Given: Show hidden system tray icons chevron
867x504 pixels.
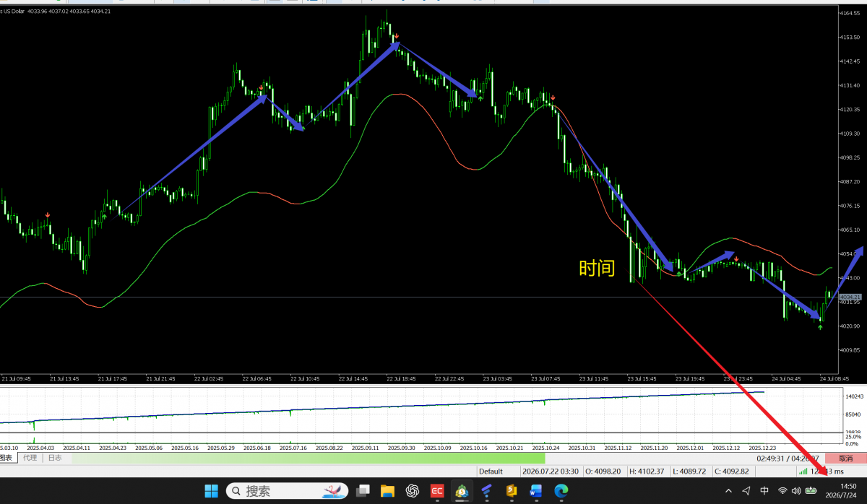Looking at the screenshot, I should coord(728,491).
